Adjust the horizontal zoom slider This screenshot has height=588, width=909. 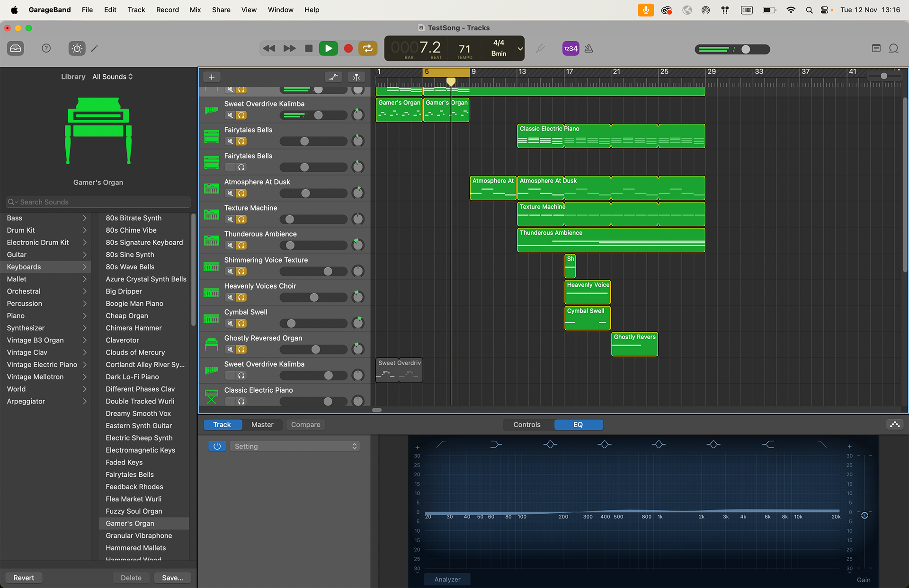pos(883,76)
